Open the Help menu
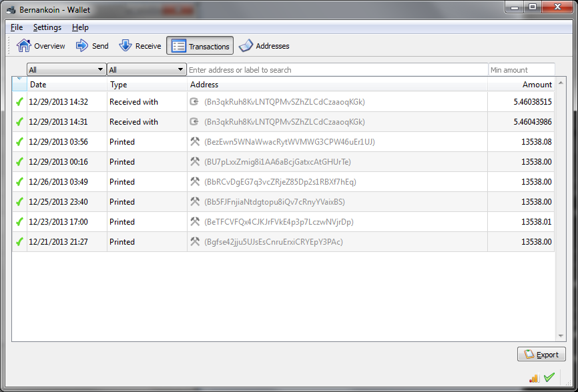The width and height of the screenshot is (578, 392). pyautogui.click(x=80, y=27)
